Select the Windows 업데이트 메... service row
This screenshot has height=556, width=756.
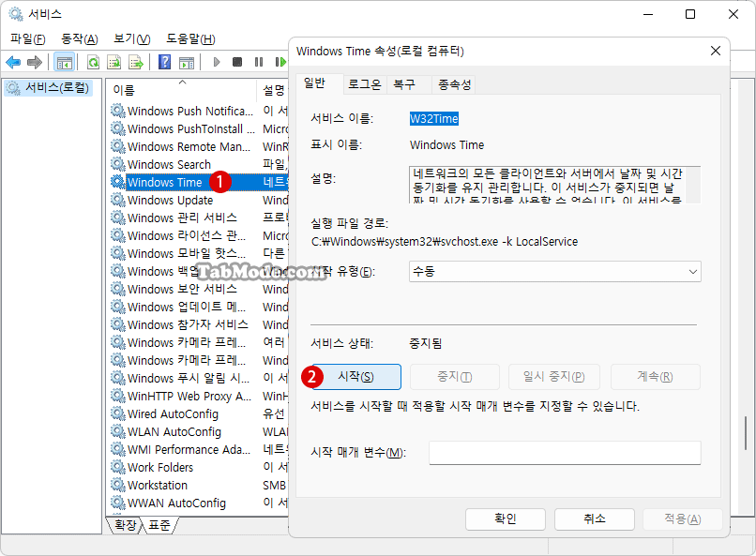pyautogui.click(x=200, y=307)
